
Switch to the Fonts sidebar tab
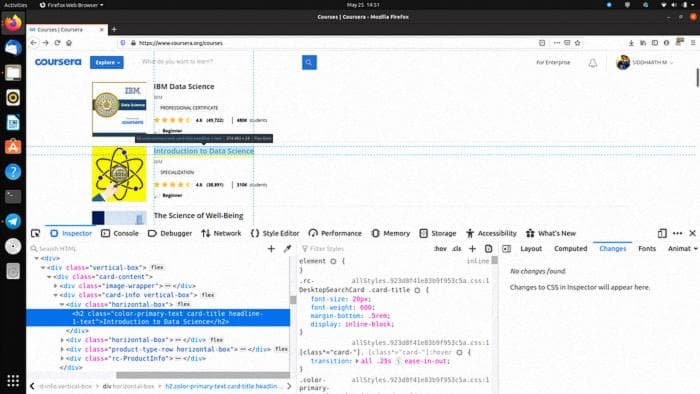647,249
